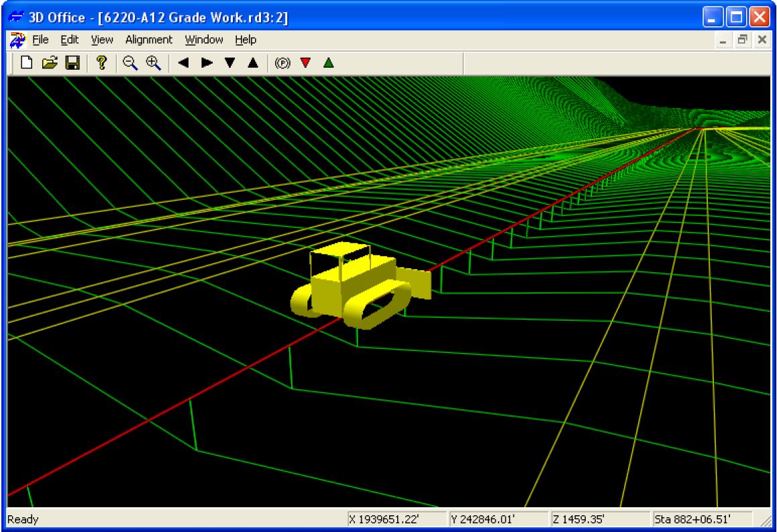Minimize the 3D Office application window
This screenshot has height=532, width=777.
click(713, 17)
